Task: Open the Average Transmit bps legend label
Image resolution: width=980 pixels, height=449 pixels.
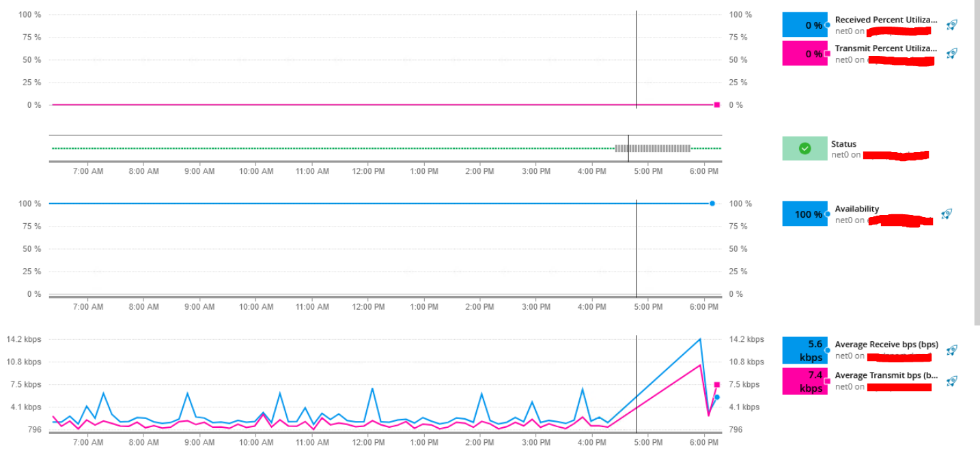Action: click(x=886, y=375)
